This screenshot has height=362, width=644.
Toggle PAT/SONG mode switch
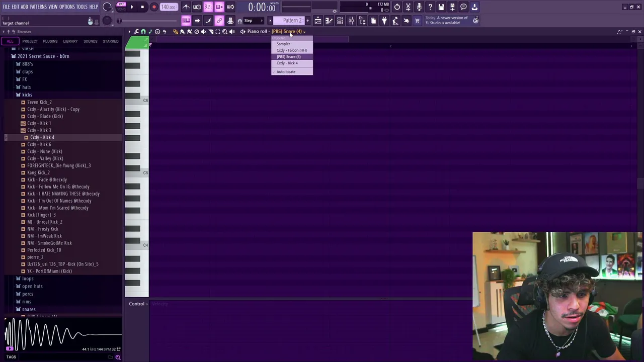coord(121,7)
